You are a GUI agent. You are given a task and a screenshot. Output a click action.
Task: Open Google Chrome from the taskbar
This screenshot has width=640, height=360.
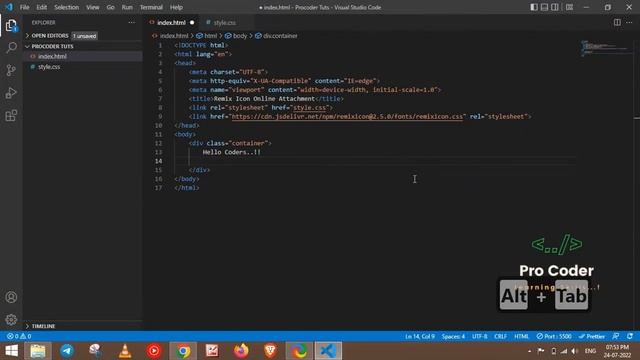[183, 351]
